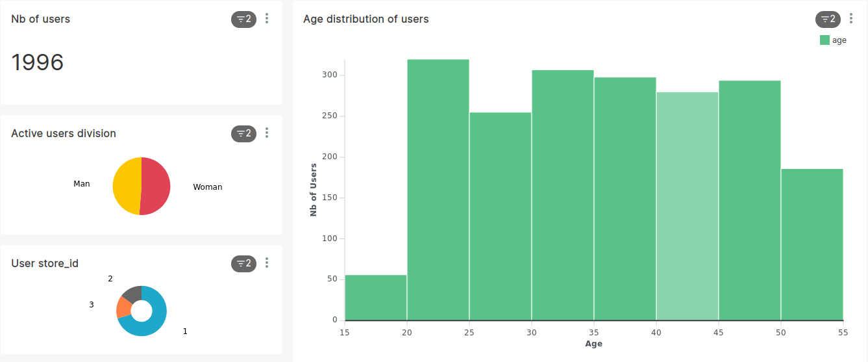This screenshot has width=868, height=362.
Task: Select the gray store 2 donut segment
Action: 132,294
